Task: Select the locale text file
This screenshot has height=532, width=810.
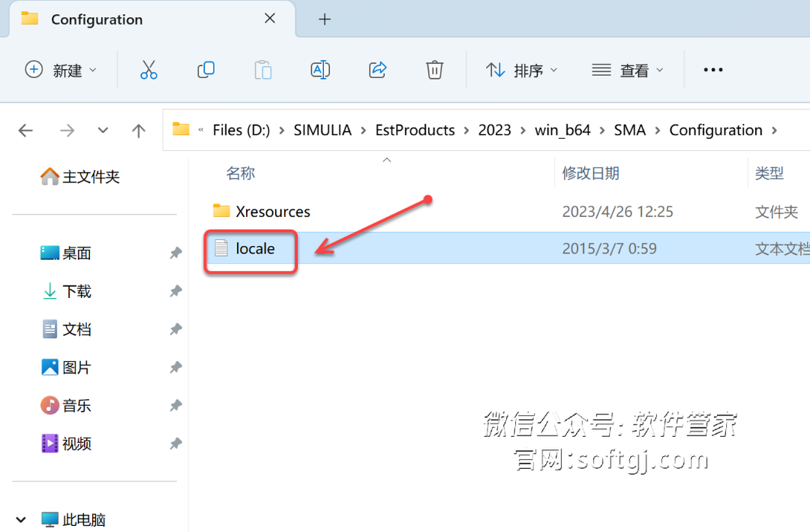Action: coord(255,249)
